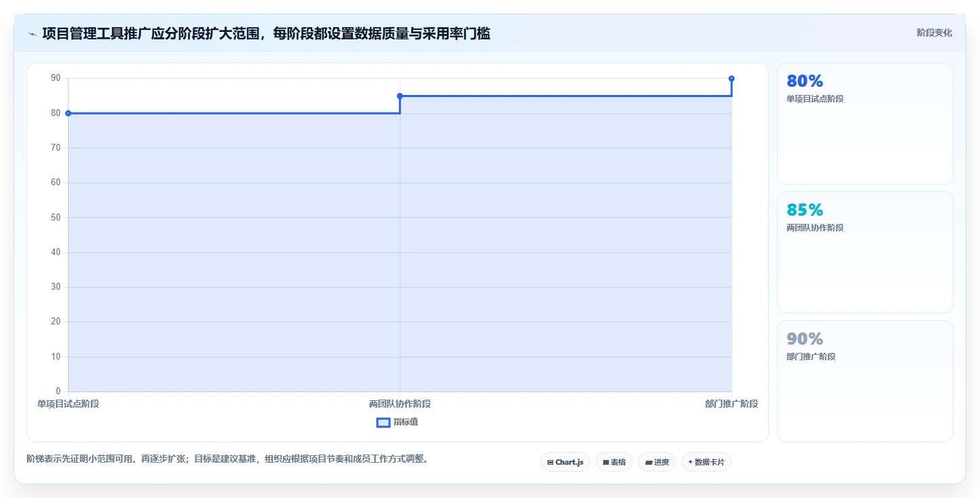The height and width of the screenshot is (498, 980).
Task: Click y-axis tick label 50
Action: click(56, 217)
